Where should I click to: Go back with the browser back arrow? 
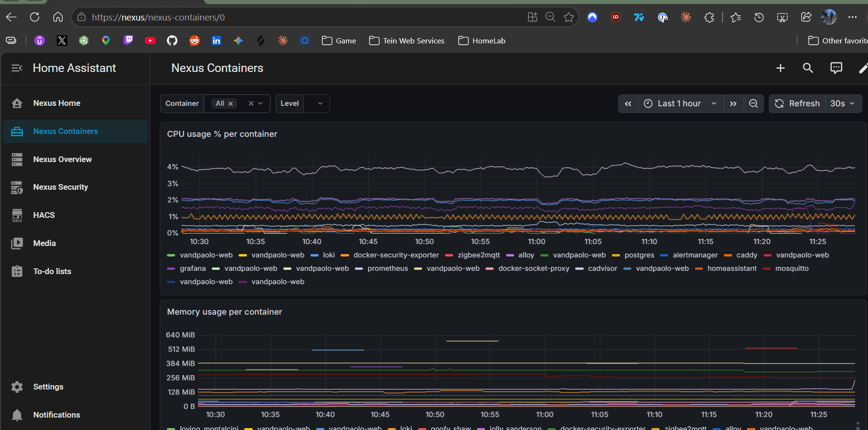11,17
